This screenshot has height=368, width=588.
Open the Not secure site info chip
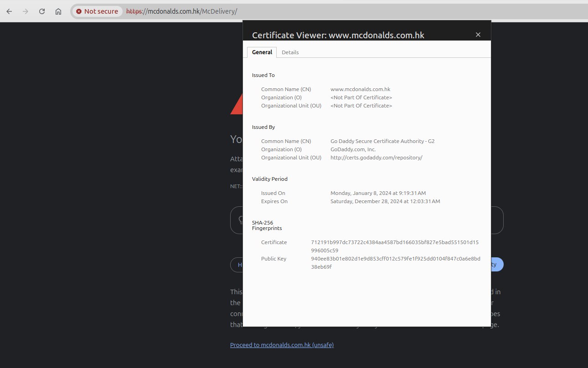coord(97,11)
